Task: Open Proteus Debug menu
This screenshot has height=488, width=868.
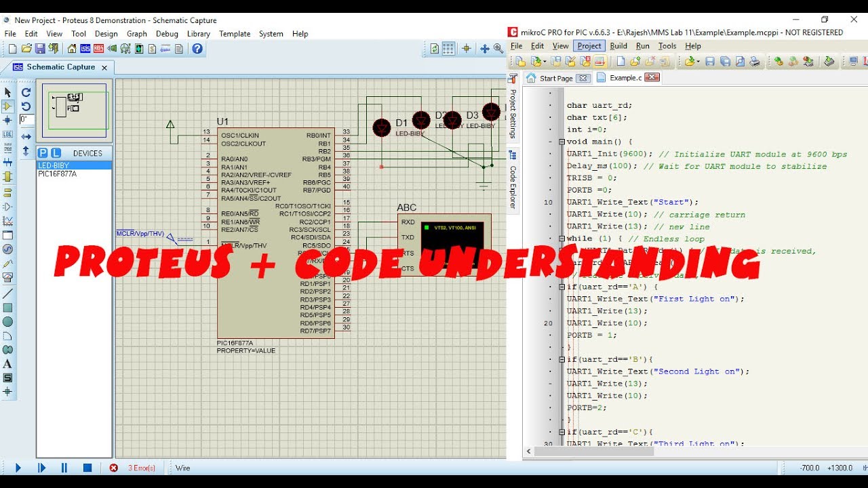Action: 167,34
